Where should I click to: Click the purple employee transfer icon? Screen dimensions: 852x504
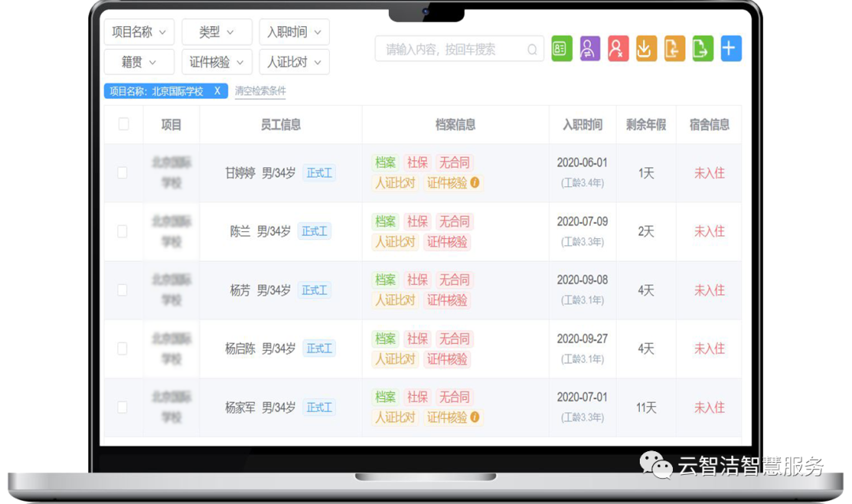(589, 49)
